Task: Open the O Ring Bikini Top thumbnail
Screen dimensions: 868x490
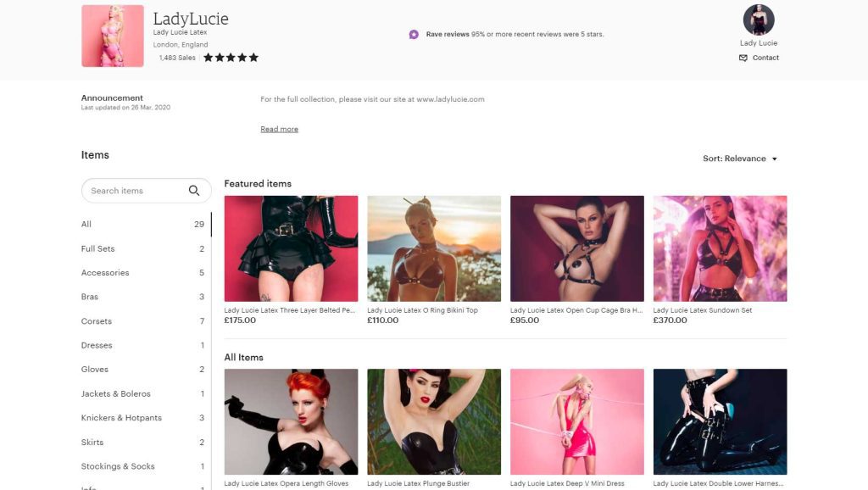Action: point(434,248)
